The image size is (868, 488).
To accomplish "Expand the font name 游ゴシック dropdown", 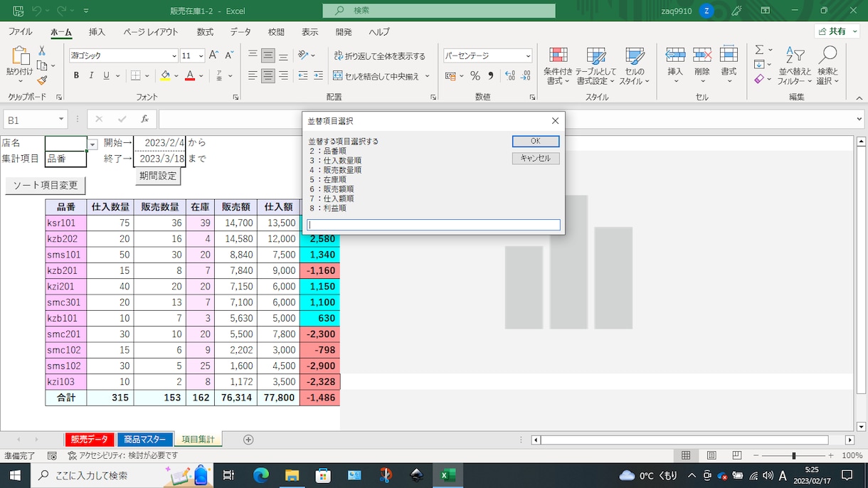I will point(174,55).
